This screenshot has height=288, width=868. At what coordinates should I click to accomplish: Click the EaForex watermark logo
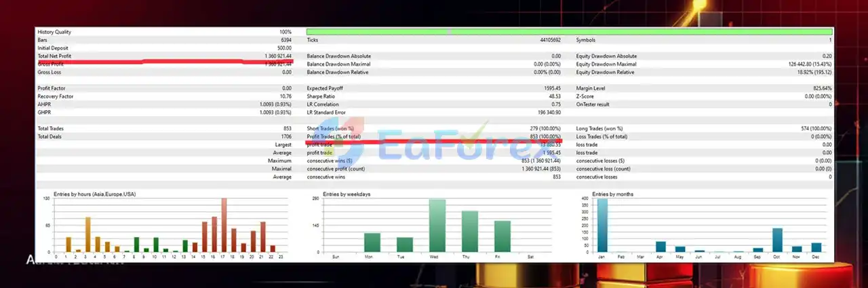[x=434, y=145]
